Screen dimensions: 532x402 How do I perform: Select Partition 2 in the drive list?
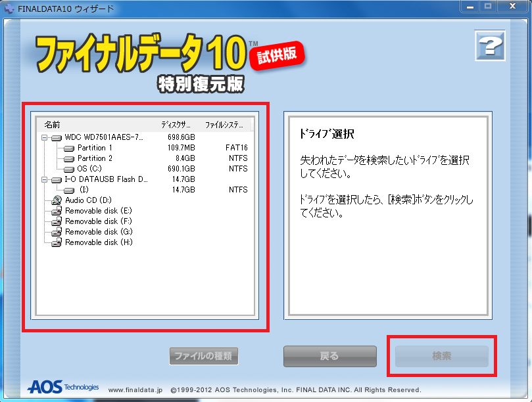(x=95, y=158)
